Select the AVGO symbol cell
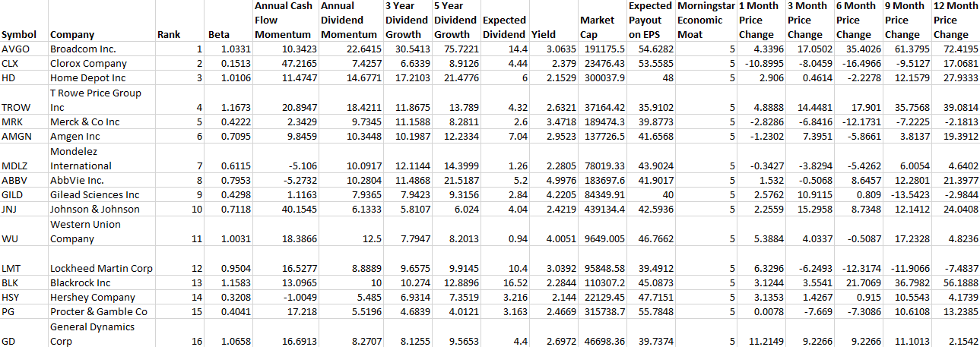 (15, 49)
